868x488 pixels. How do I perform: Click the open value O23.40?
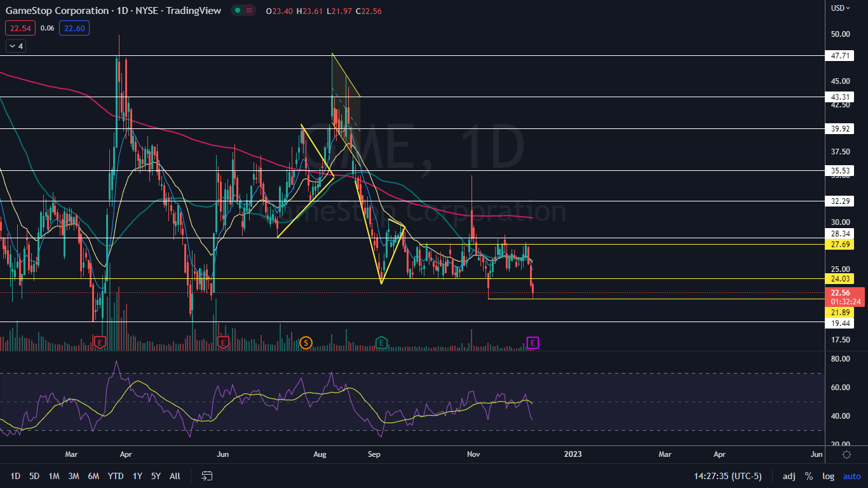click(x=279, y=11)
